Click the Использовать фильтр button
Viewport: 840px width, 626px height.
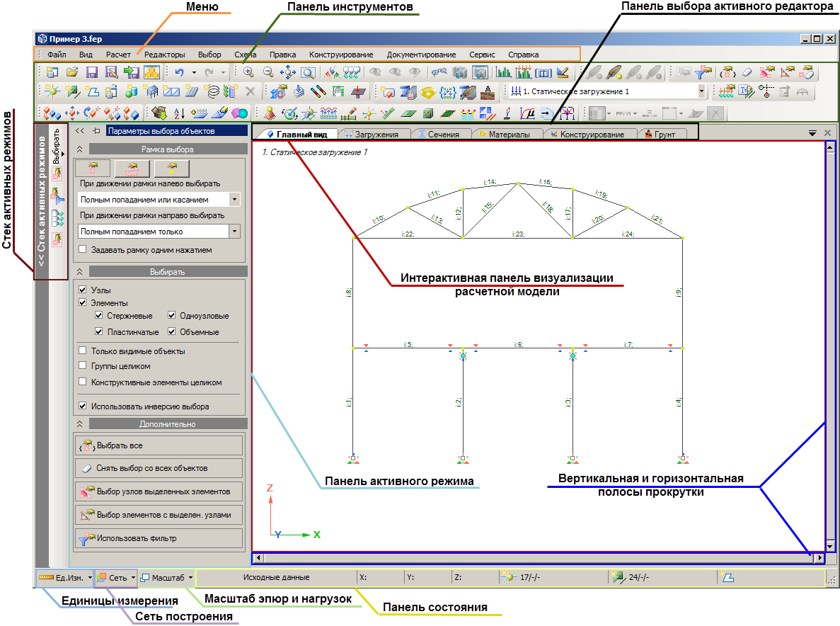tap(159, 538)
